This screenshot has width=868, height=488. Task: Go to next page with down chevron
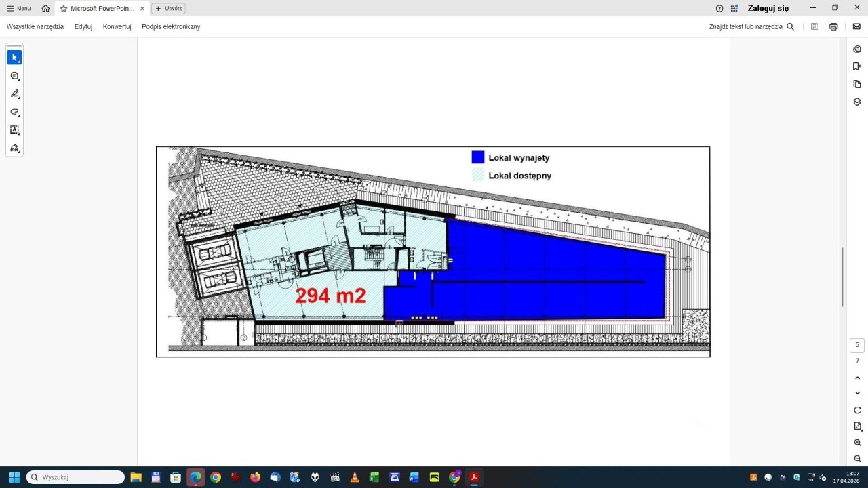coord(857,393)
